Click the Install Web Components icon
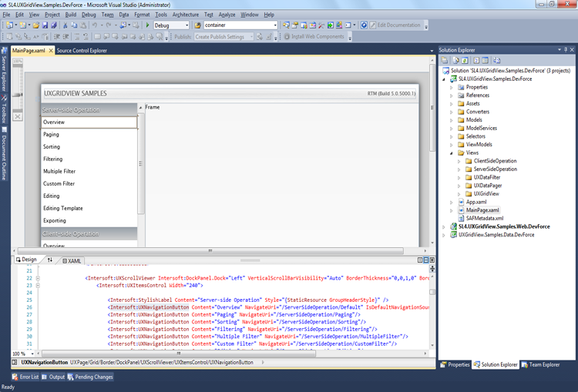The height and width of the screenshot is (392, 578). (287, 37)
